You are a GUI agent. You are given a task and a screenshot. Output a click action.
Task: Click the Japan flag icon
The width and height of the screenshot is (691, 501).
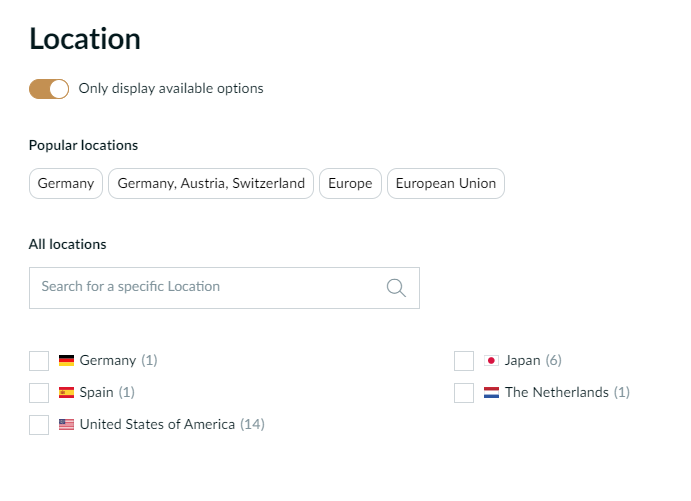click(x=491, y=361)
